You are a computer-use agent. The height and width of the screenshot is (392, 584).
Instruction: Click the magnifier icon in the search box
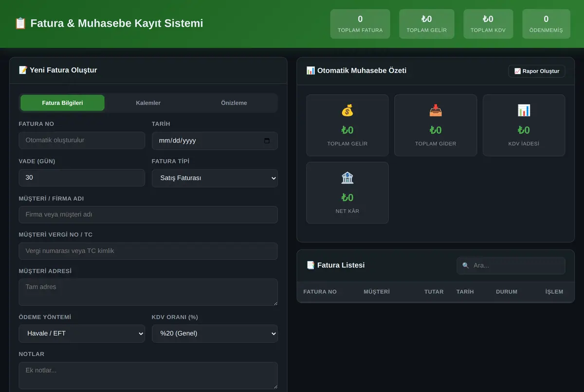(x=466, y=266)
